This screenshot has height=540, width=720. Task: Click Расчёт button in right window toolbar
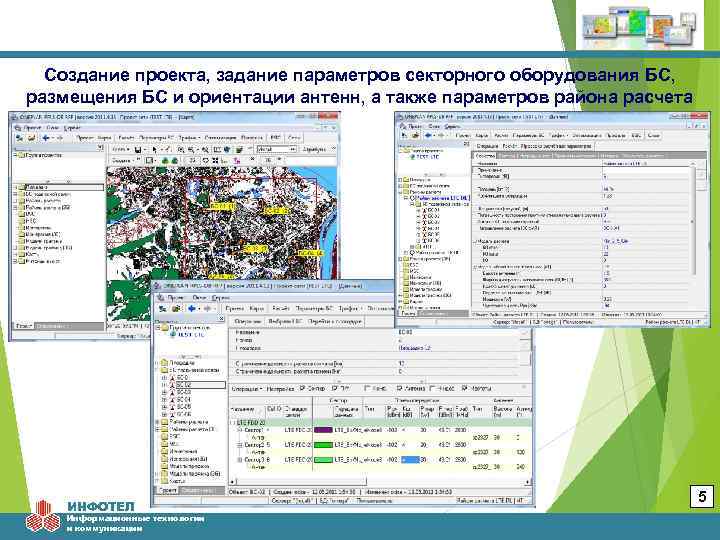tap(501, 135)
